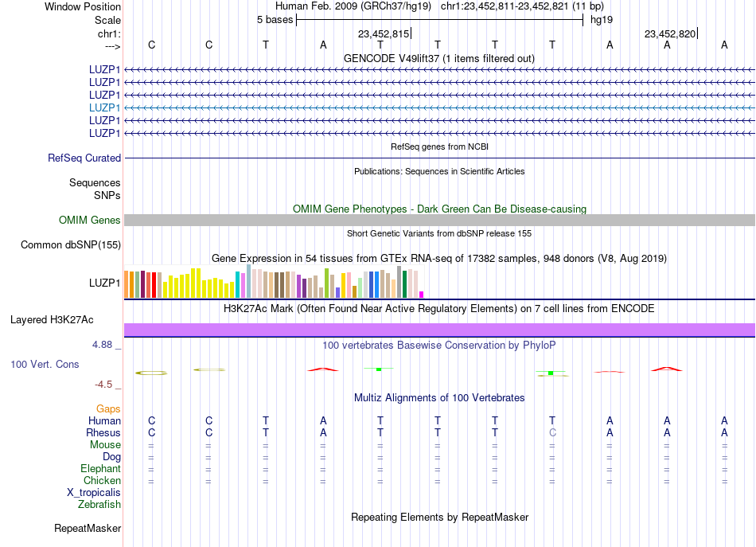Open the Common dbSNP(155) track label
The image size is (756, 547).
pyautogui.click(x=70, y=244)
